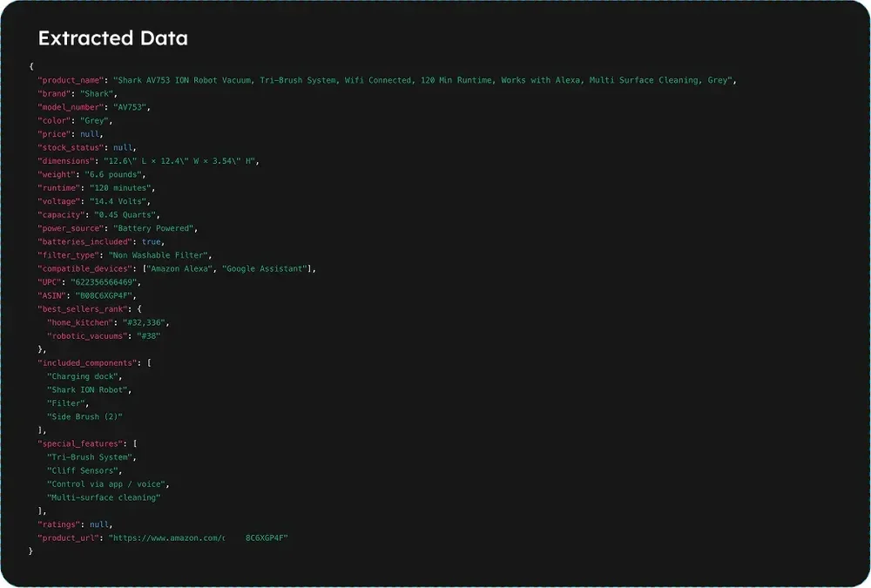Click the model number value "AV753"

point(130,106)
